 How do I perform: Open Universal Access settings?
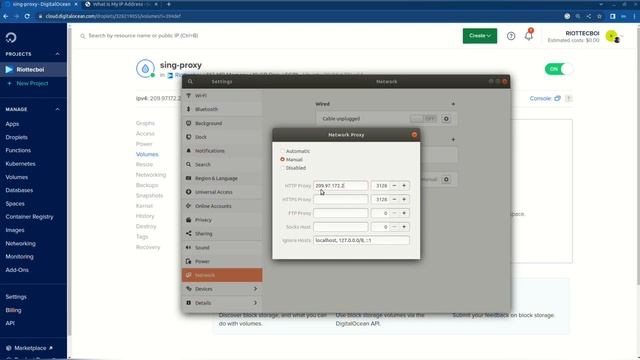[x=222, y=192]
